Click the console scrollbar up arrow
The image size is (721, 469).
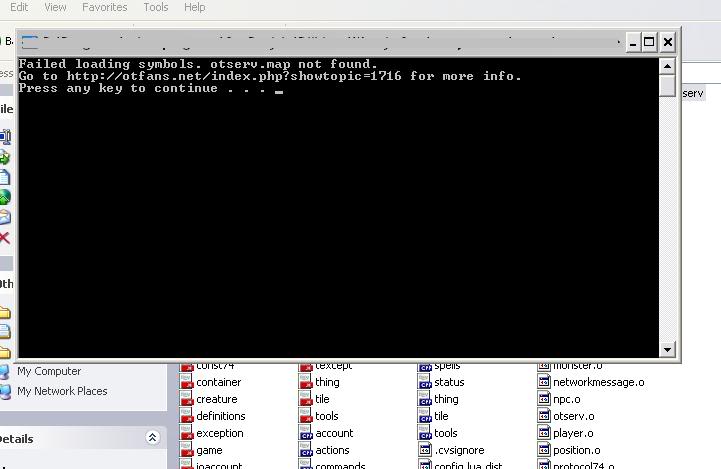pos(667,67)
